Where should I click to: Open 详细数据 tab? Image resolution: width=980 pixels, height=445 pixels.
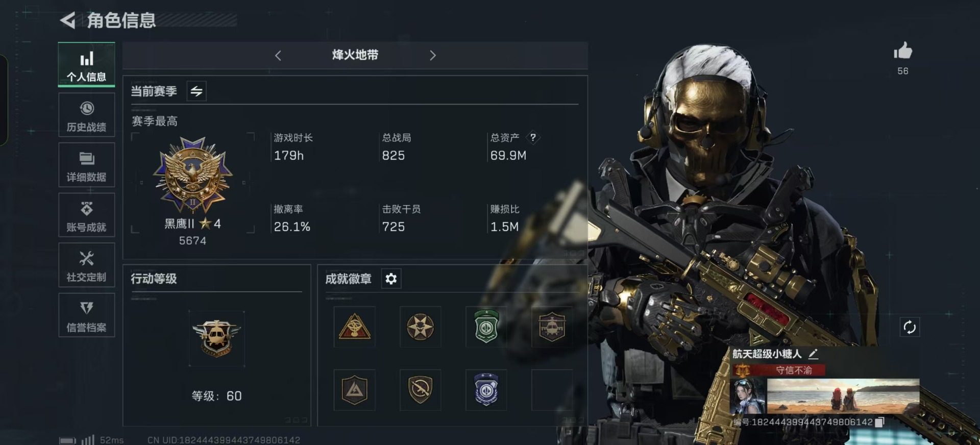[87, 165]
